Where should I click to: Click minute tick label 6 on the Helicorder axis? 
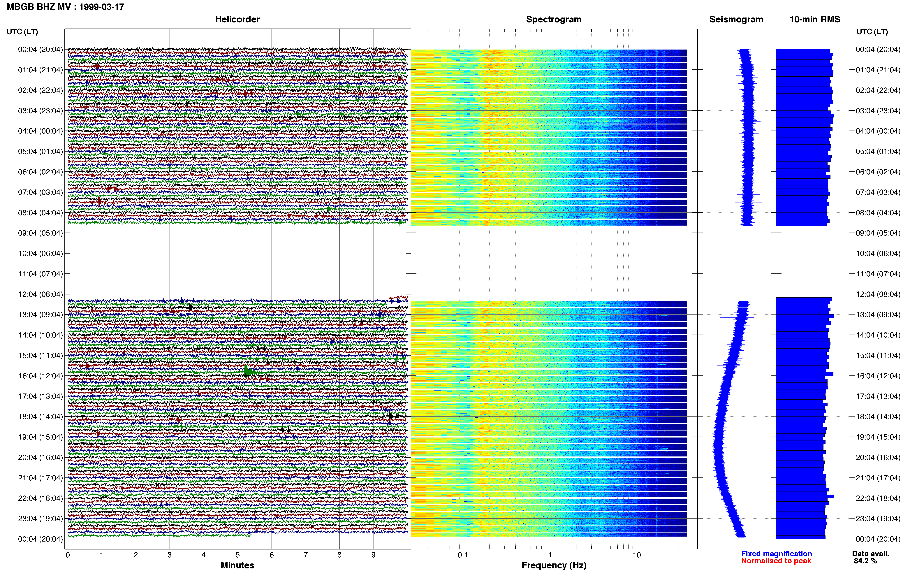coord(272,555)
